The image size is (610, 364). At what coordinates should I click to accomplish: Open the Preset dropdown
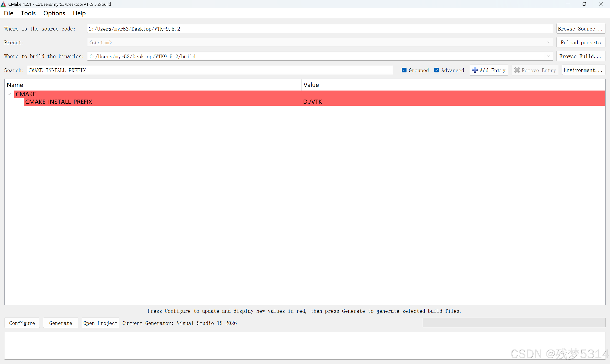pos(549,42)
